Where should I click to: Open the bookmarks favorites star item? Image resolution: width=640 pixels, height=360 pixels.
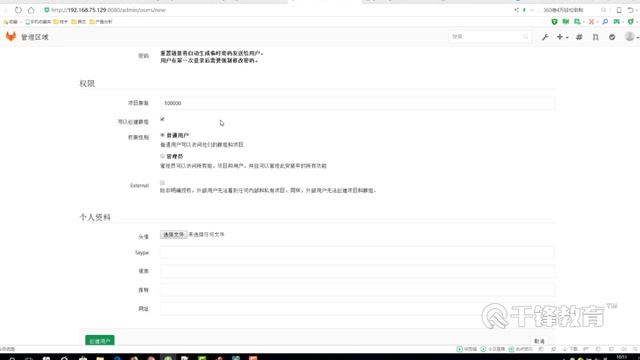pyautogui.click(x=11, y=22)
